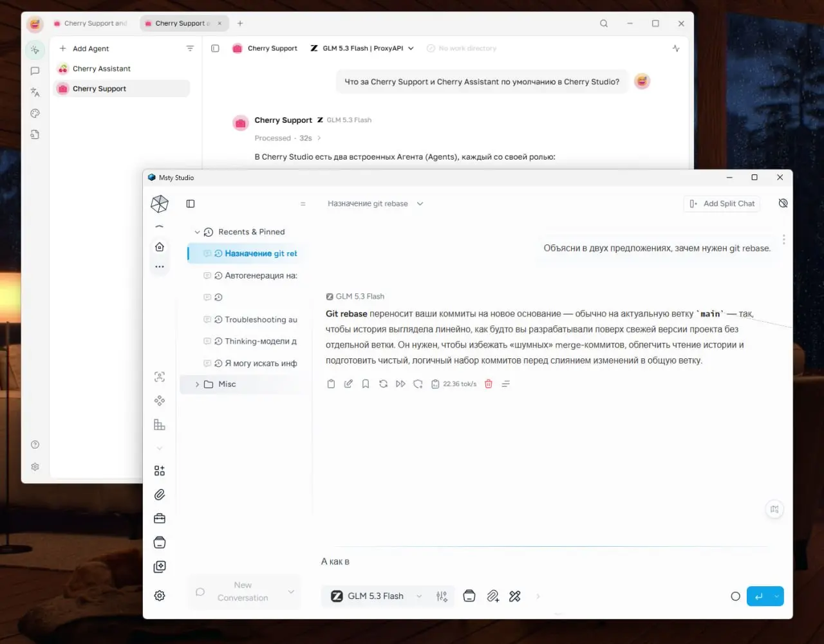Screen dimensions: 824x644
Task: Open the Cherry Assistant agent
Action: coord(122,69)
